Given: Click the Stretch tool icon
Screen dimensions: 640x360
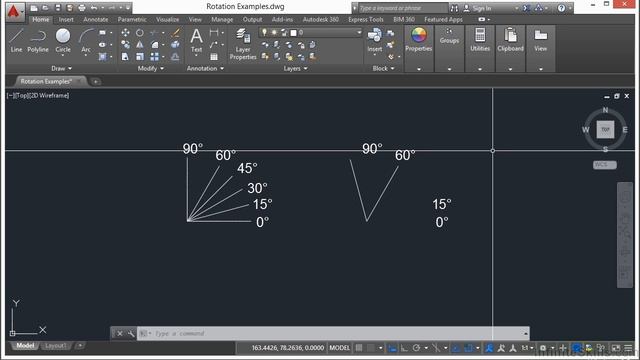Looking at the screenshot, I should tap(125, 57).
